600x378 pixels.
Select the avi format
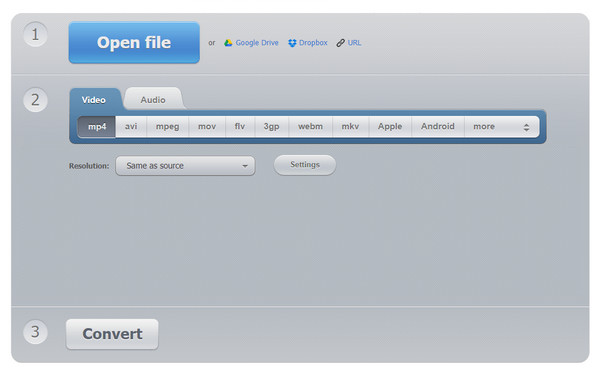(131, 127)
